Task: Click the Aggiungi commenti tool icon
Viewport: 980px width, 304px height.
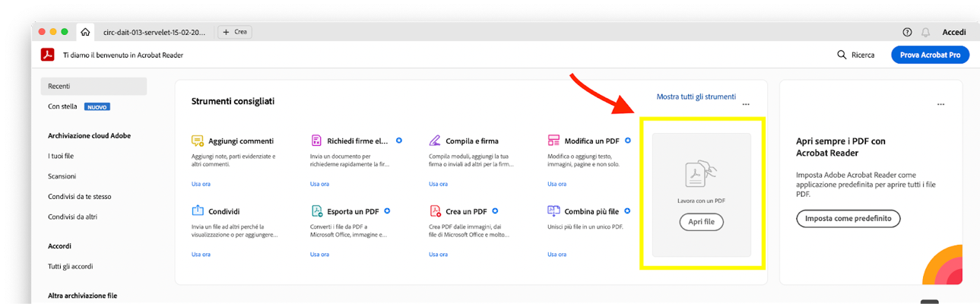Action: click(198, 141)
